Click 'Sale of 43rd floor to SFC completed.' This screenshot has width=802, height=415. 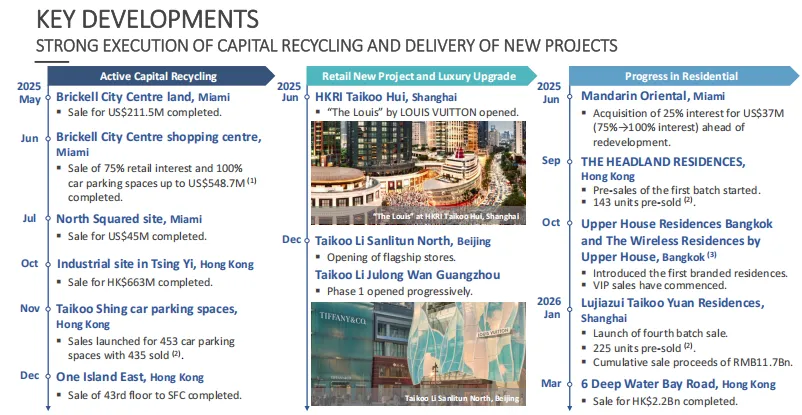pyautogui.click(x=154, y=395)
